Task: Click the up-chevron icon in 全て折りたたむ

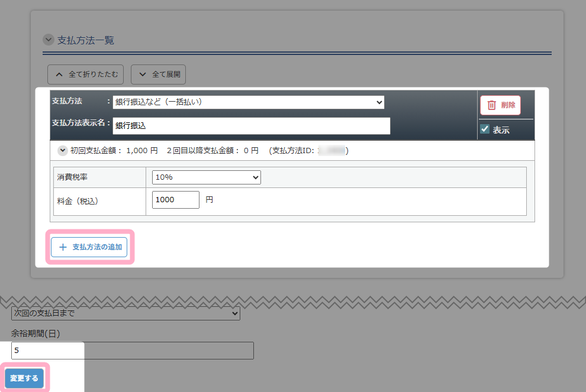Action: 59,74
